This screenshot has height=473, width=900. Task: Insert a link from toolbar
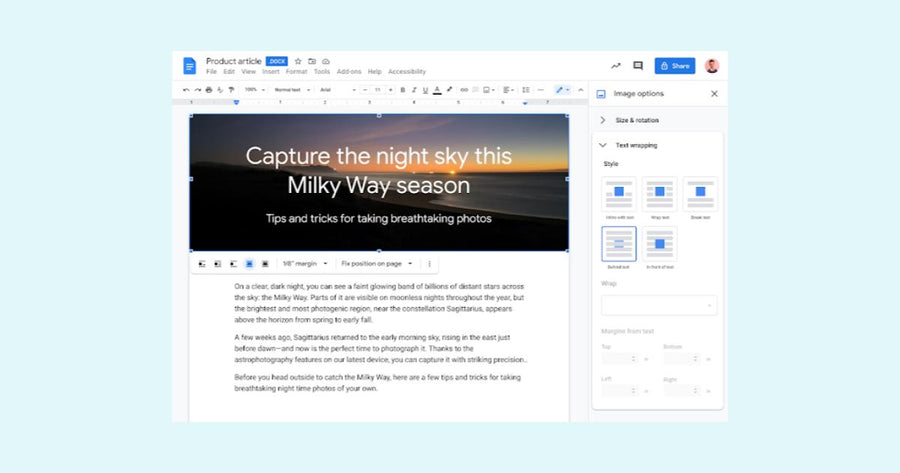464,90
